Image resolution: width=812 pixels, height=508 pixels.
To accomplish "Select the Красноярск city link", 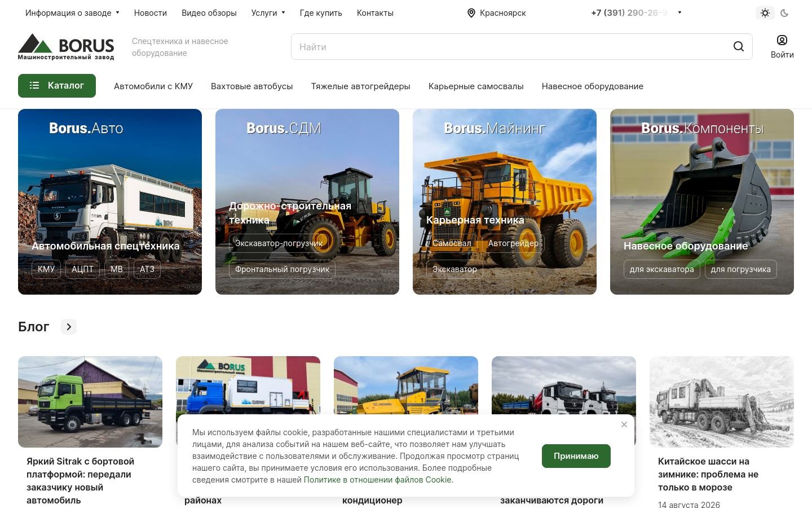I will click(x=503, y=13).
